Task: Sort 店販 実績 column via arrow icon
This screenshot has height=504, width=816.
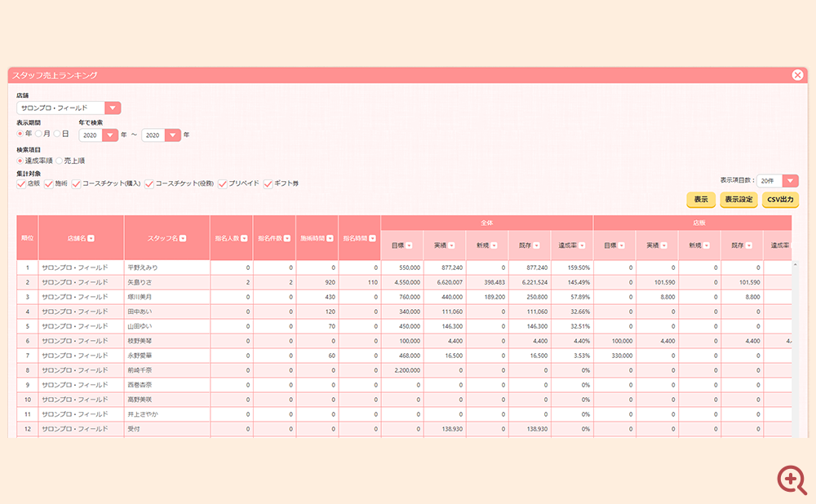Action: pos(664,245)
